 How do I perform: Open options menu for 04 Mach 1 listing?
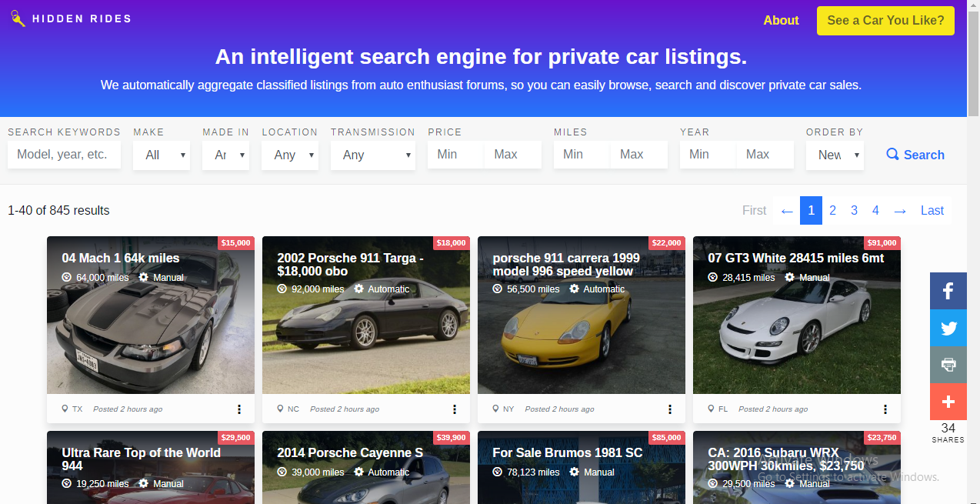coord(239,409)
